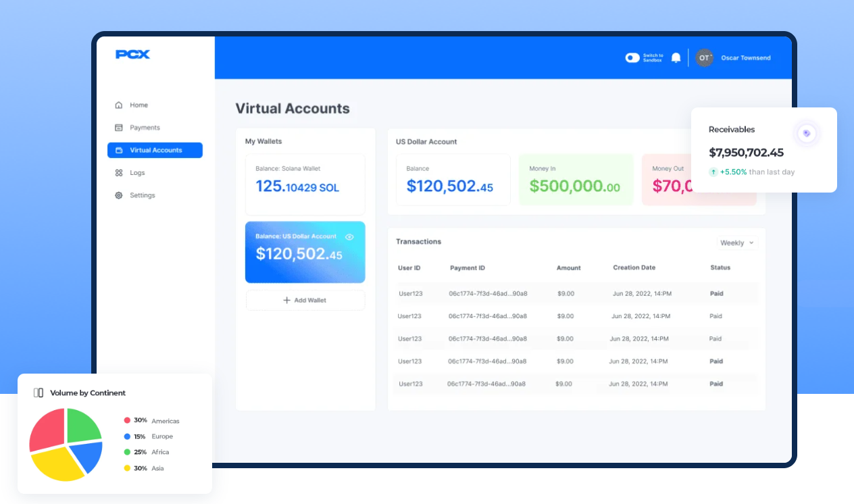Click the Volume by Continent panel icon
This screenshot has height=504, width=854.
coord(39,393)
